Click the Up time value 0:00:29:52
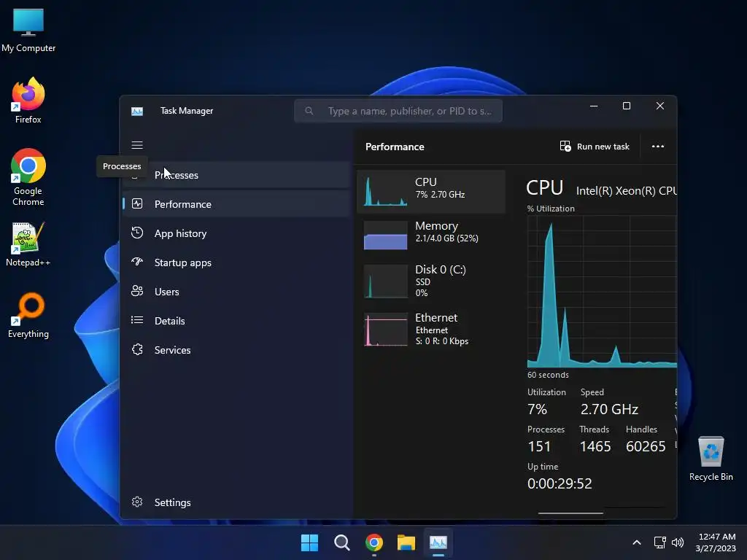Screen dimensions: 747x560 560,483
